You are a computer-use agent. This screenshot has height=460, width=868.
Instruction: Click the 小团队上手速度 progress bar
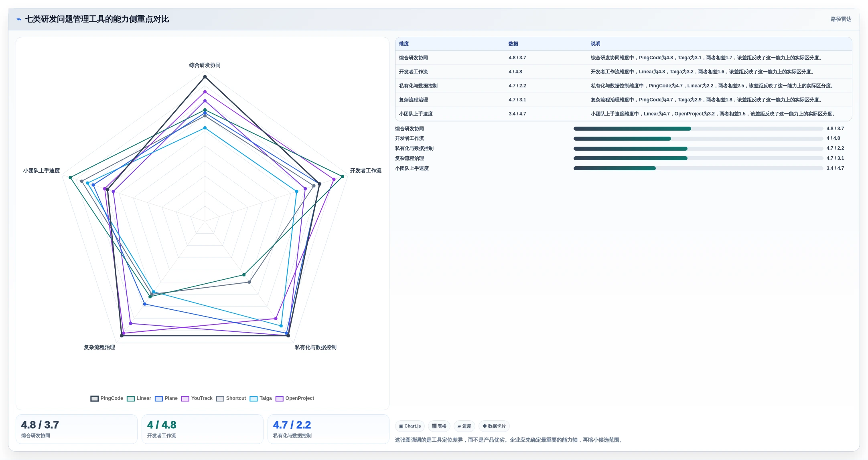[698, 168]
